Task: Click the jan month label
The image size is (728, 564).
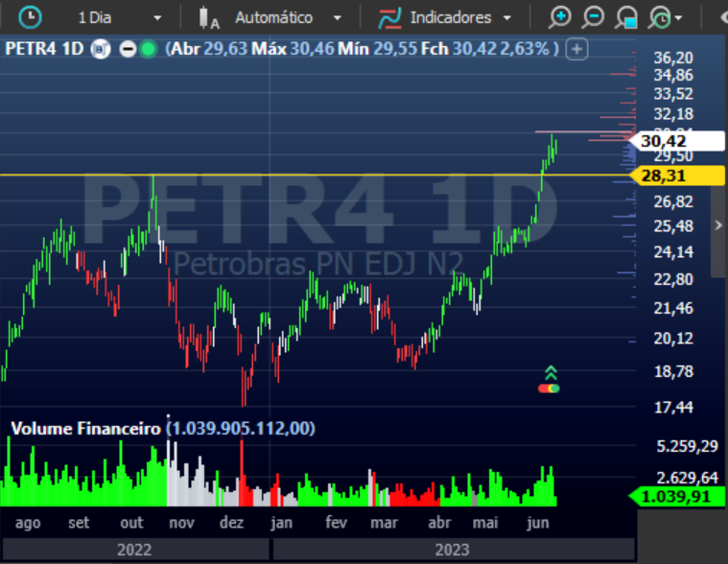Action: 281,523
